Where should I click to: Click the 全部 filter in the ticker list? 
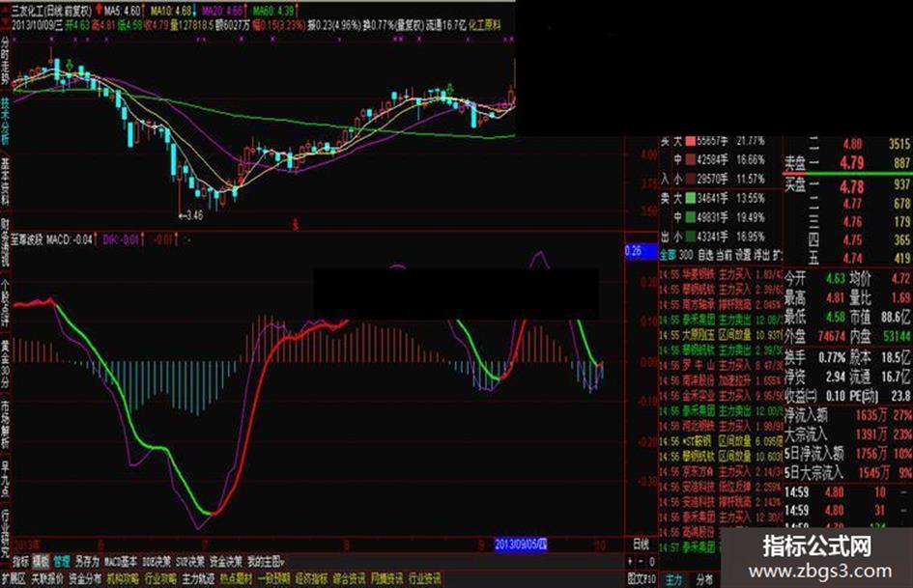coord(668,255)
